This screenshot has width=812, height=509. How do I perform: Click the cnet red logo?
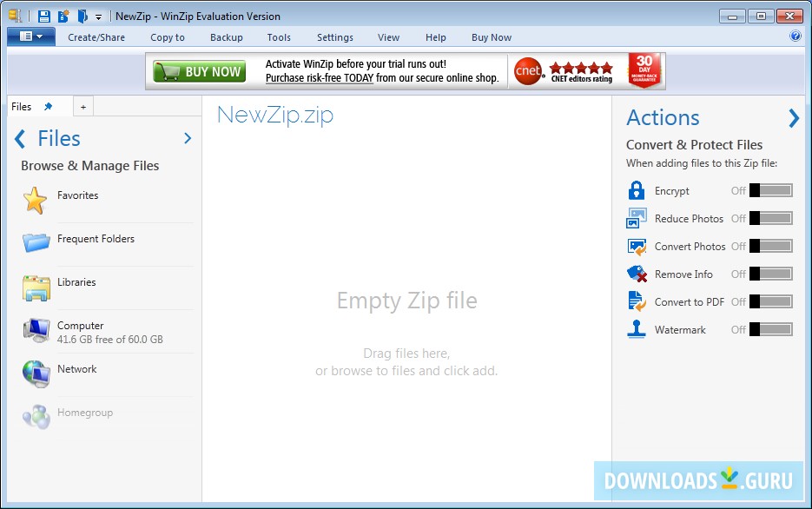[528, 71]
